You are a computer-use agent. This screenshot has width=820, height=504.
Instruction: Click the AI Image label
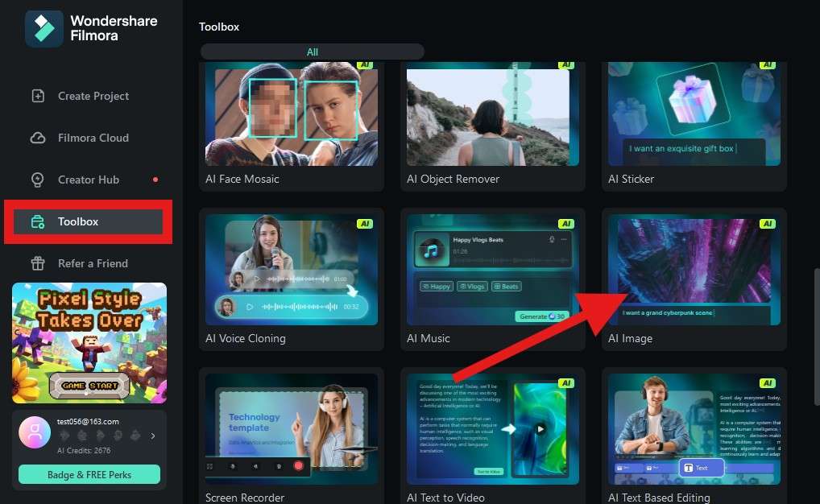coord(630,338)
